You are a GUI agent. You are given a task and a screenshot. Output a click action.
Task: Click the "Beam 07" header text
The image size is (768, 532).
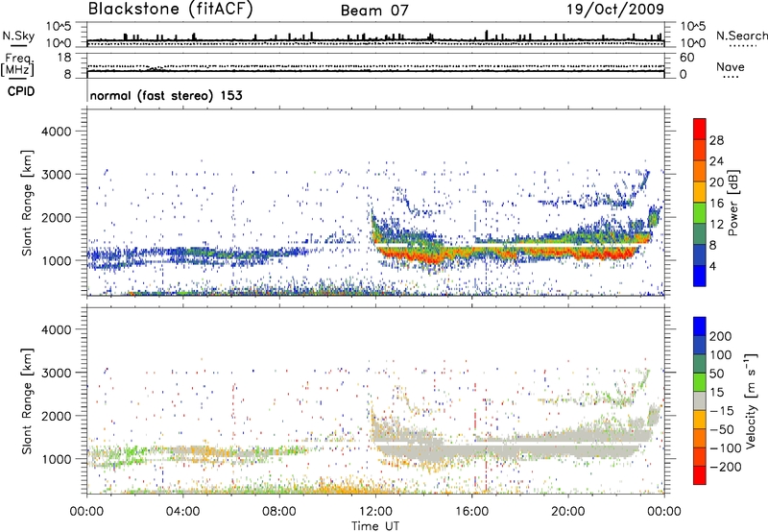pyautogui.click(x=374, y=11)
